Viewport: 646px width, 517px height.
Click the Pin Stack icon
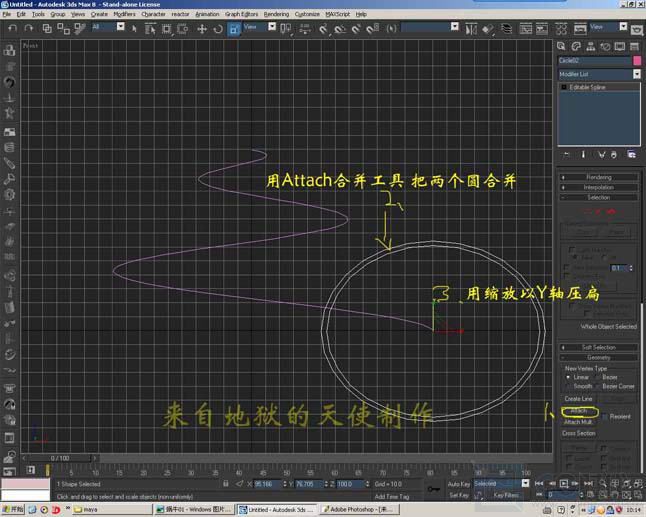(566, 154)
